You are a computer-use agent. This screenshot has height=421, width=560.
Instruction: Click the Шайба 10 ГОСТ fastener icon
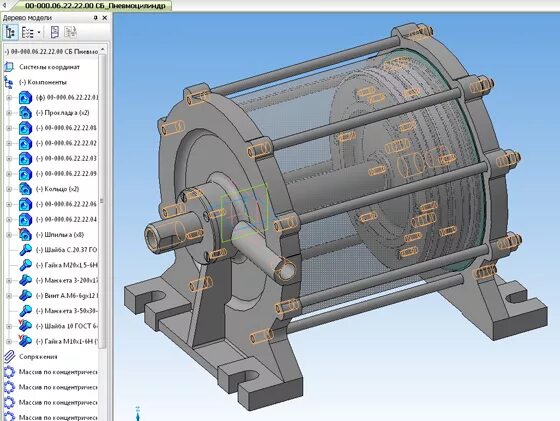pyautogui.click(x=25, y=326)
